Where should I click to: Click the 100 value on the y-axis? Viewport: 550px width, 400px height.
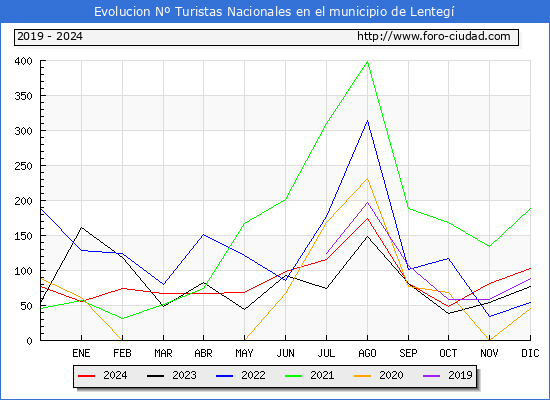pyautogui.click(x=23, y=271)
